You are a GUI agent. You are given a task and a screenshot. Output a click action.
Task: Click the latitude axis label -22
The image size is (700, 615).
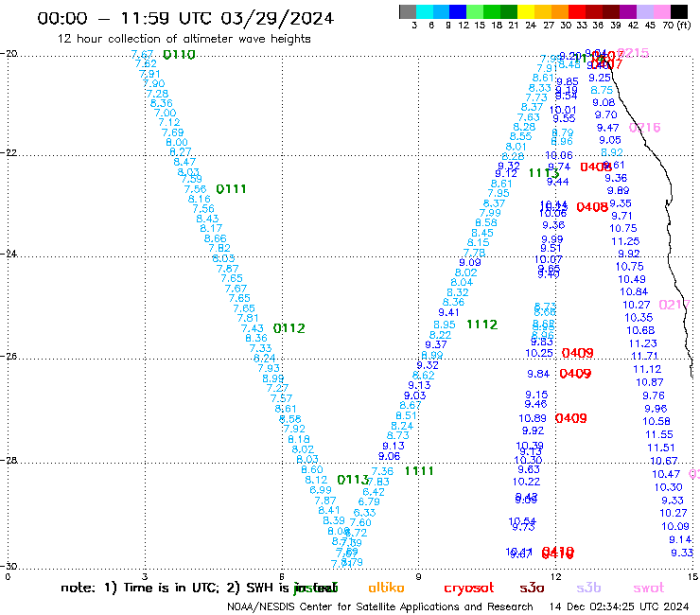click(x=9, y=152)
